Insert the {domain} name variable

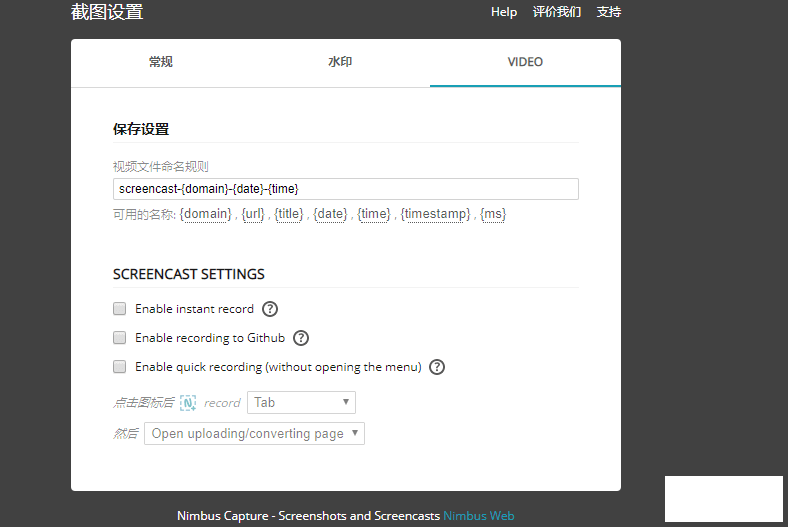(206, 214)
